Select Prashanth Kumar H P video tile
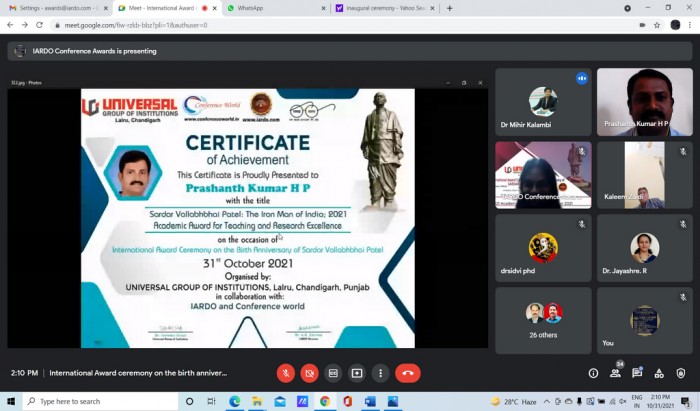 click(645, 102)
